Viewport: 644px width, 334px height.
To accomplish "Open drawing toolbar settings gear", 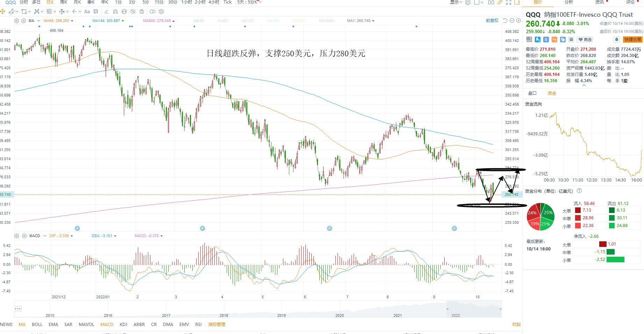I will point(161,12).
